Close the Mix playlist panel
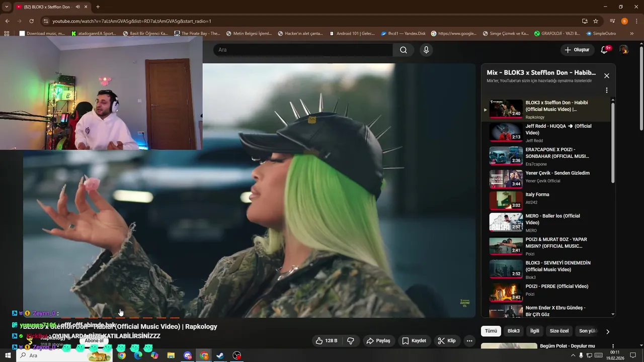The width and height of the screenshot is (644, 362). [x=607, y=76]
